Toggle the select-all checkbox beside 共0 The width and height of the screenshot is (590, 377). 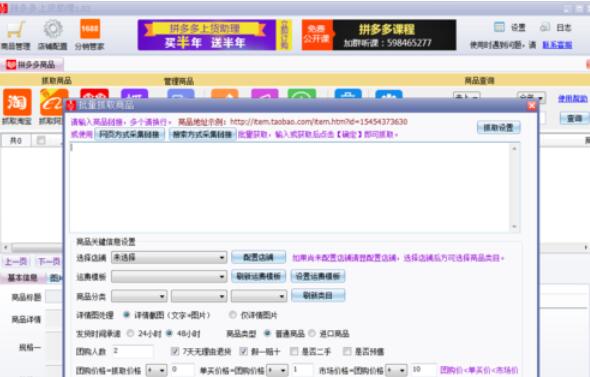tap(41, 140)
